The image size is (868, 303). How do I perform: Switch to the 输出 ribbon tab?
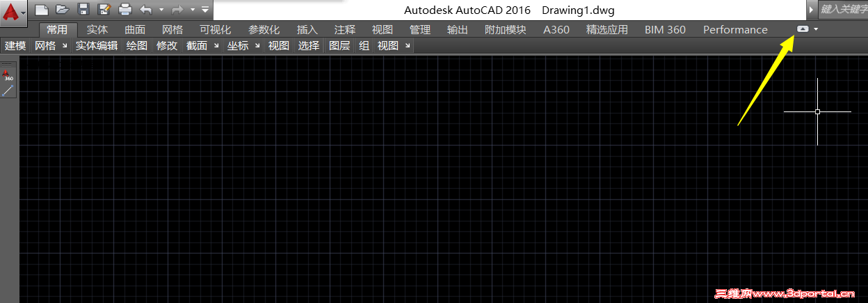point(458,29)
